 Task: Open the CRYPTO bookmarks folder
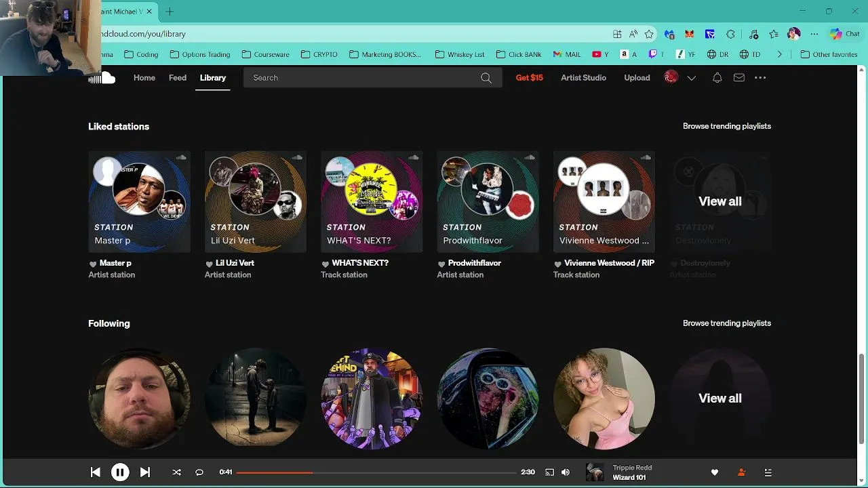point(319,54)
